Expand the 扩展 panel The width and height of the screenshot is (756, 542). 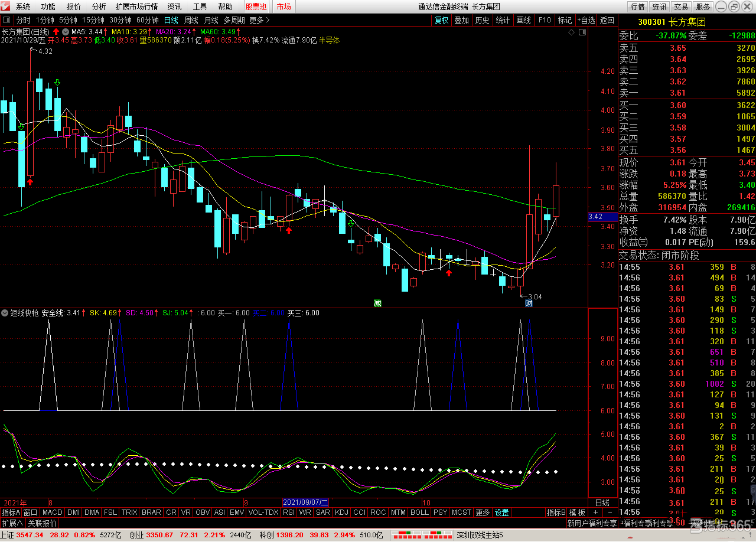point(12,523)
